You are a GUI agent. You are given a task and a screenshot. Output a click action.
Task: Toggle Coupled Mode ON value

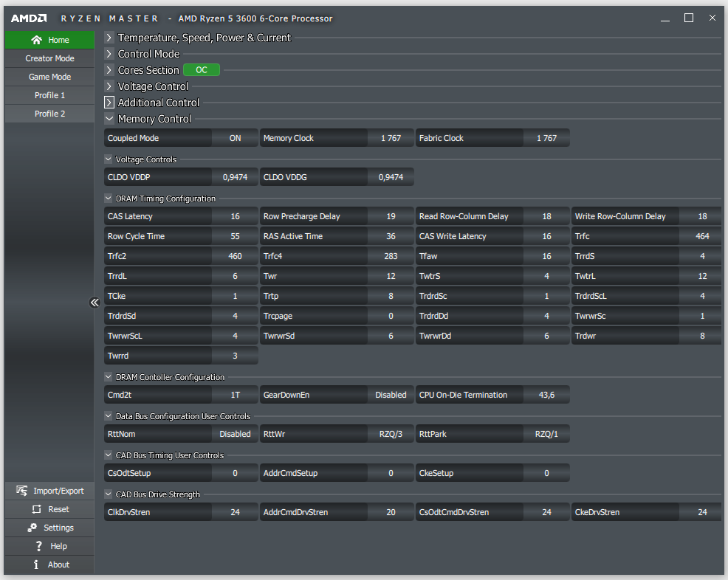(235, 138)
